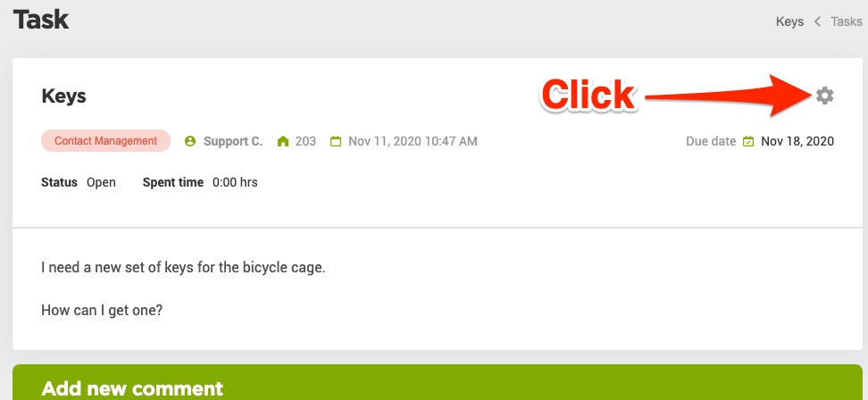Click the user avatar icon beside Support C.
868x400 pixels.
point(190,141)
